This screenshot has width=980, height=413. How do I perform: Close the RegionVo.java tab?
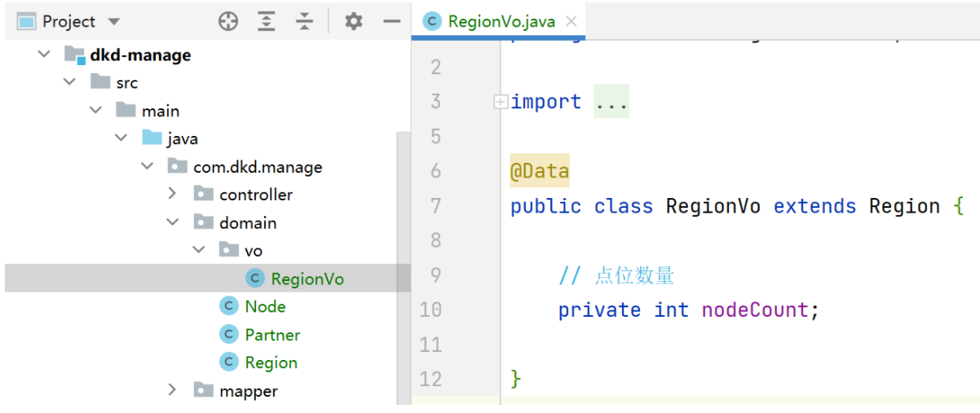571,22
